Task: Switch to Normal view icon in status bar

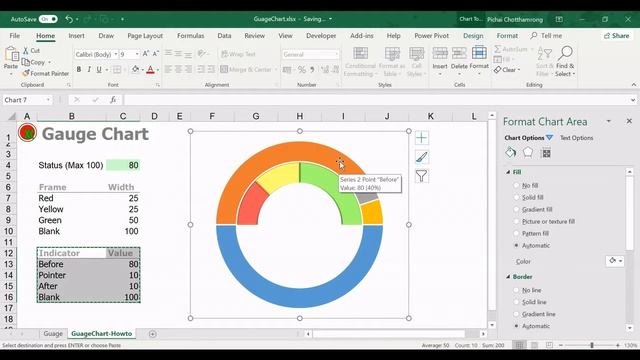Action: pyautogui.click(x=519, y=345)
